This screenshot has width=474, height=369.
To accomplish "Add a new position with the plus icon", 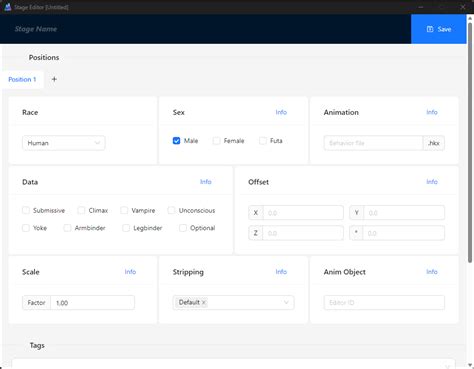I will 54,79.
